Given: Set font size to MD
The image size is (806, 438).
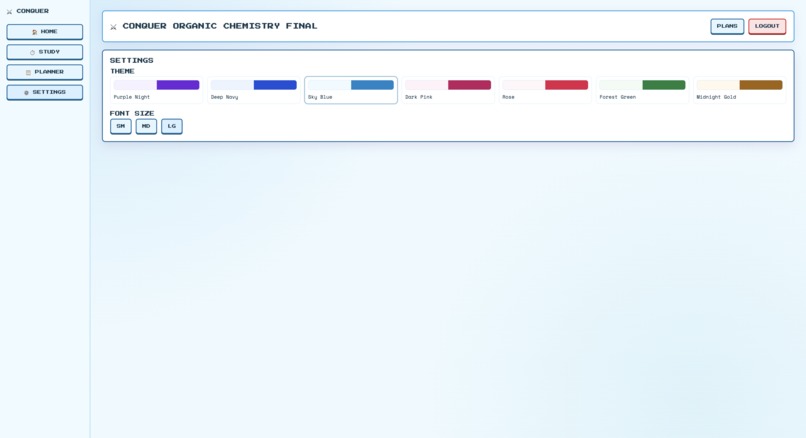Looking at the screenshot, I should click(146, 126).
